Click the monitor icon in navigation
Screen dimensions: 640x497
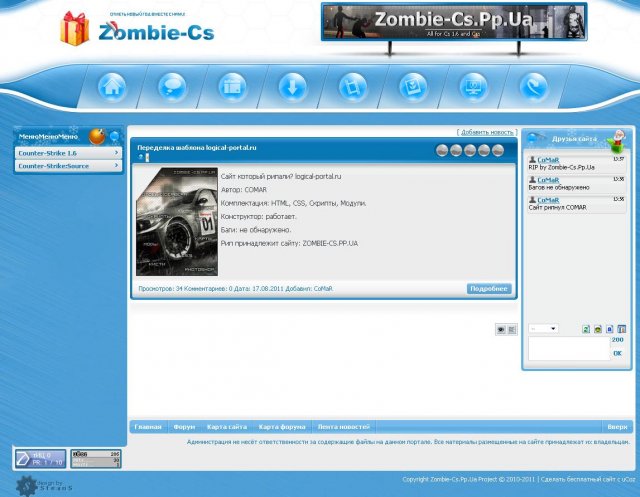(473, 87)
